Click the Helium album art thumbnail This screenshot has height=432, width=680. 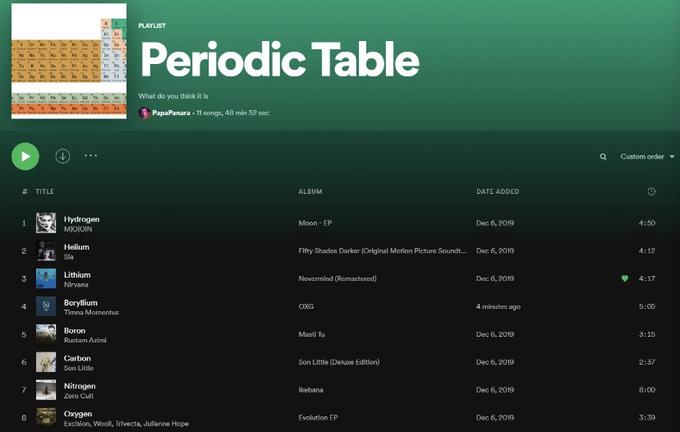tap(46, 251)
